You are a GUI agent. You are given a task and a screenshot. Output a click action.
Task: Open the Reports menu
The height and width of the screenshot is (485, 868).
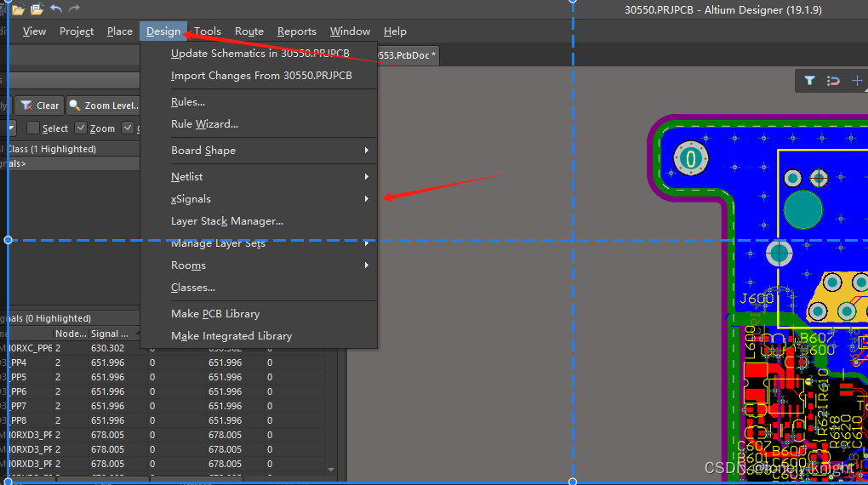pyautogui.click(x=297, y=31)
